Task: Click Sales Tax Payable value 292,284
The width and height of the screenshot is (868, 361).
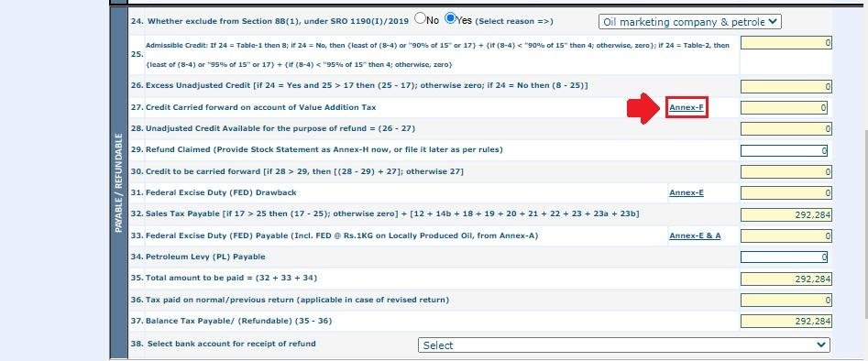Action: [x=786, y=214]
